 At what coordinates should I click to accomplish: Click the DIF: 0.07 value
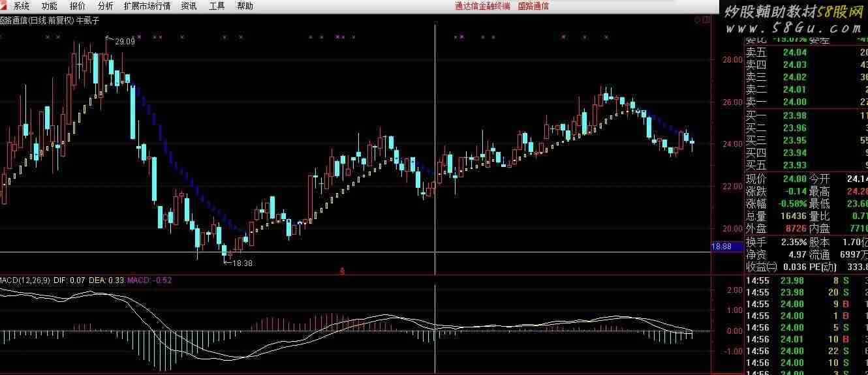coord(69,280)
